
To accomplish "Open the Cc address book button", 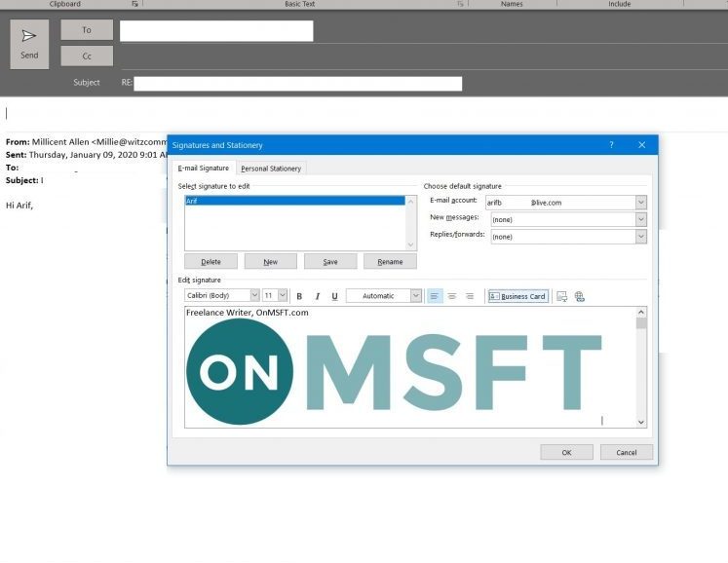I will pos(87,56).
